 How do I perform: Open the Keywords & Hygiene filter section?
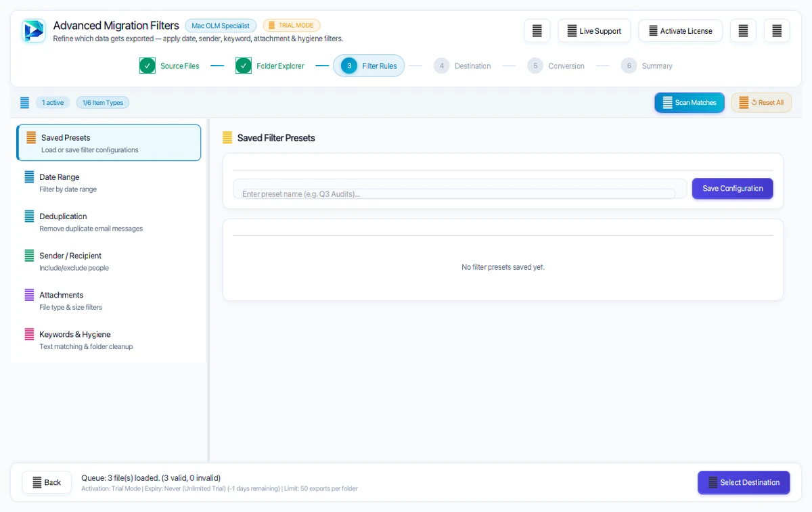pos(109,340)
